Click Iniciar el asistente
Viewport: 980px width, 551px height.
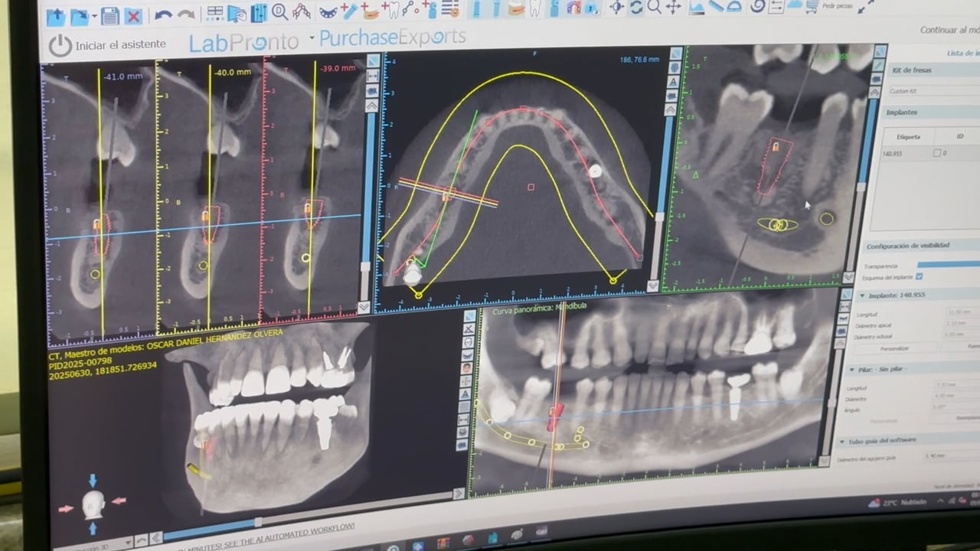(x=120, y=45)
